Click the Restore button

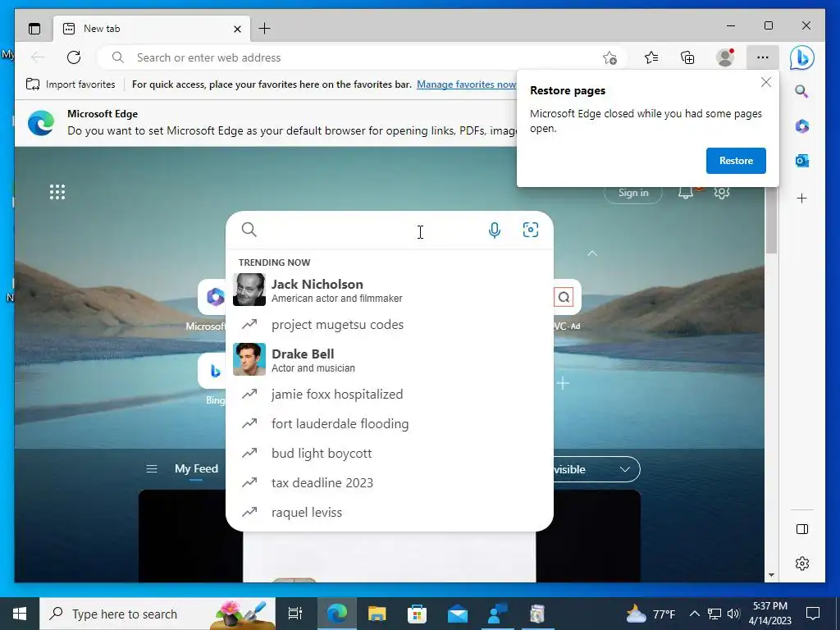tap(736, 161)
